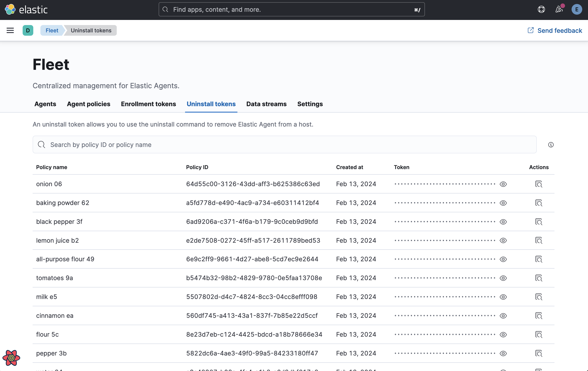View audit logs action for baking powder 62
Viewport: 588px width, 371px height.
[x=539, y=203]
